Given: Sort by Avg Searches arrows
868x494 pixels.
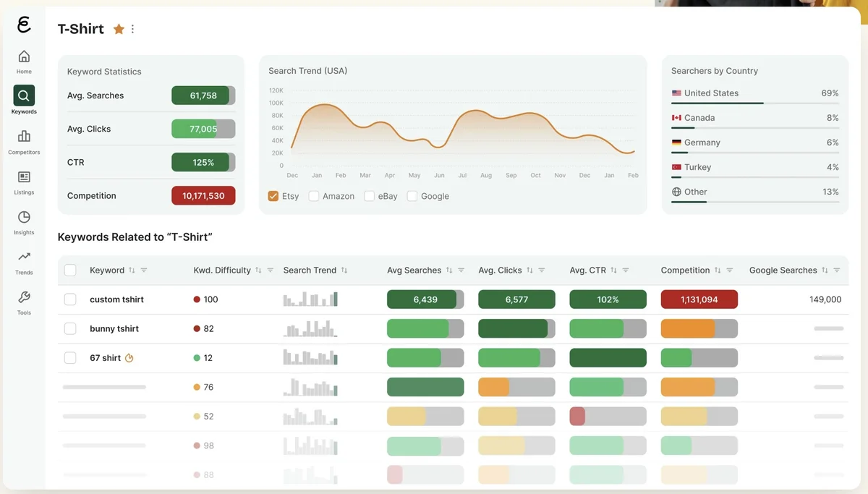Looking at the screenshot, I should [449, 270].
